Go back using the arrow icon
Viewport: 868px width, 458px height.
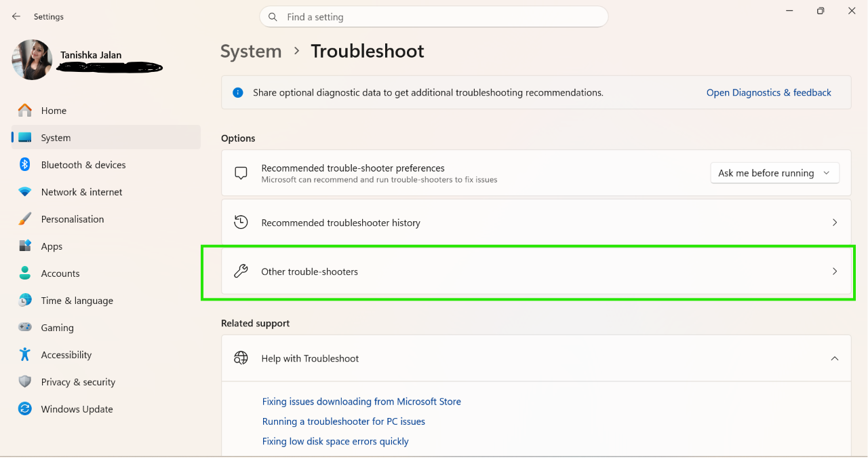coord(16,16)
